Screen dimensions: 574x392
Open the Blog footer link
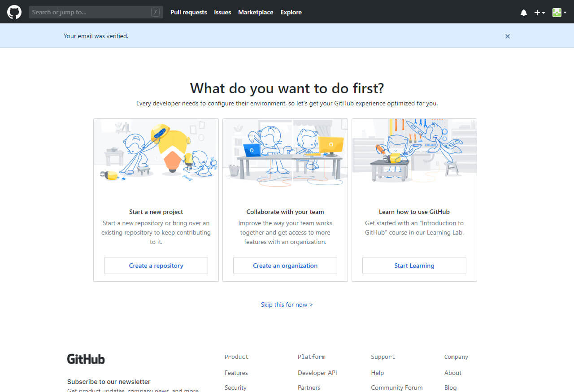(451, 388)
